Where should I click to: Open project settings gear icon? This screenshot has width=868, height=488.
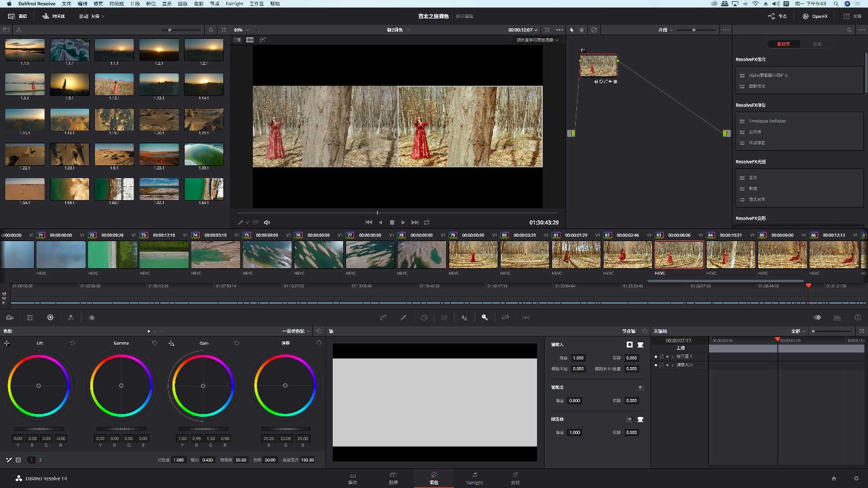856,478
